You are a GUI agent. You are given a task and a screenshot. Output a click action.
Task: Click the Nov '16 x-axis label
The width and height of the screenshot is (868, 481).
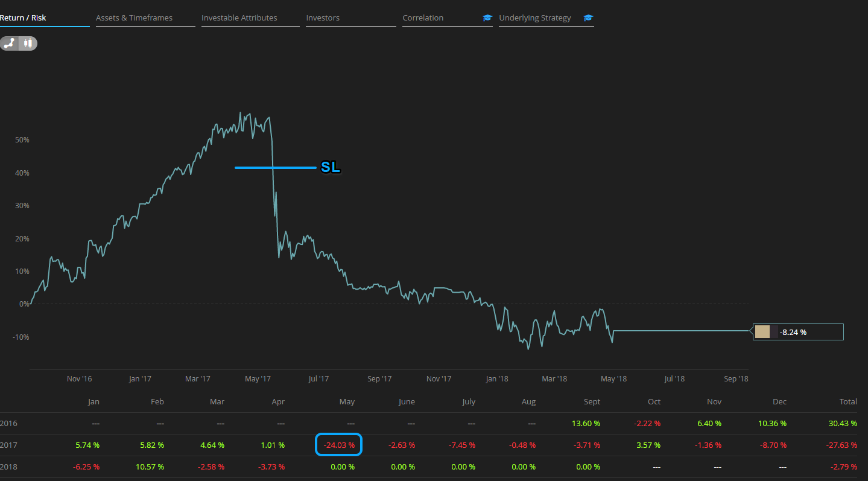tap(80, 379)
